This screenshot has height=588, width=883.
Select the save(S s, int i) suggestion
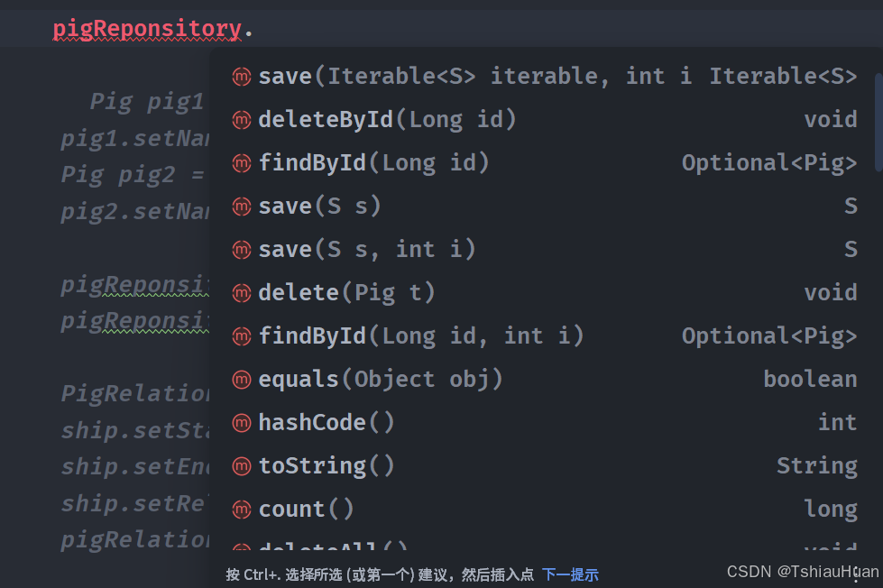[545, 250]
